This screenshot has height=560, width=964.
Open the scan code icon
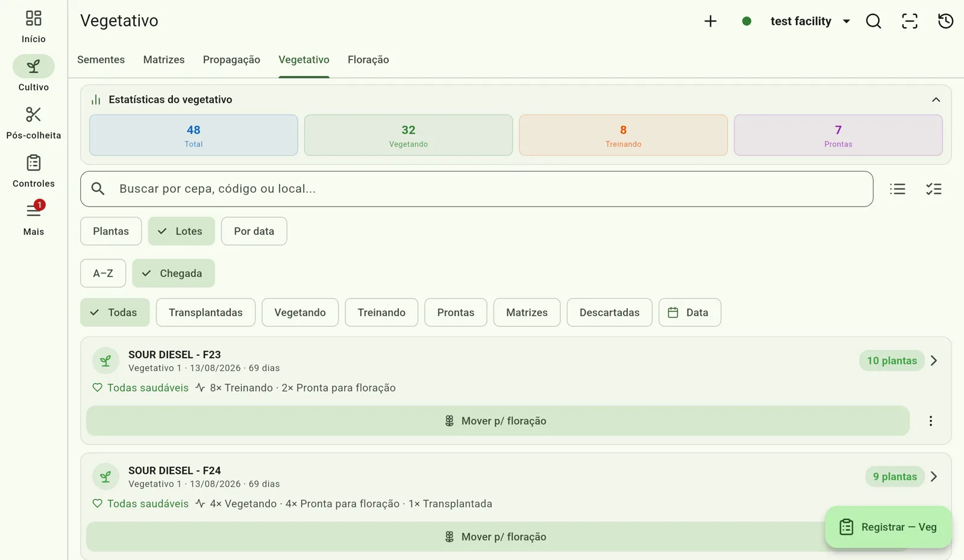(910, 21)
